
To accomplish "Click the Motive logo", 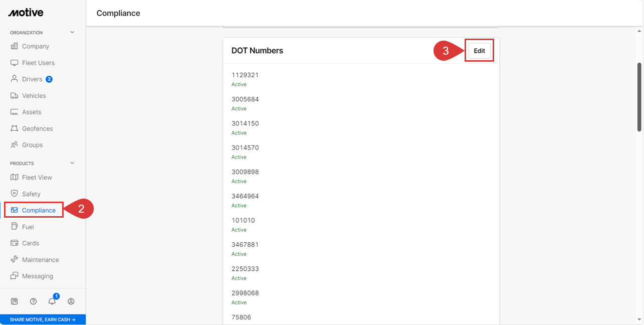I will 25,12.
